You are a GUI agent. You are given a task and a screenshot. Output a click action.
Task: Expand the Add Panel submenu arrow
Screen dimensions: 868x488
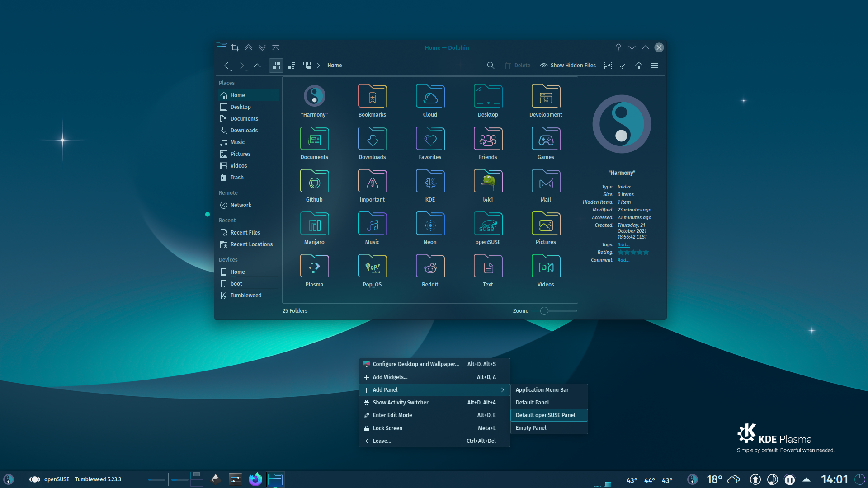tap(502, 390)
